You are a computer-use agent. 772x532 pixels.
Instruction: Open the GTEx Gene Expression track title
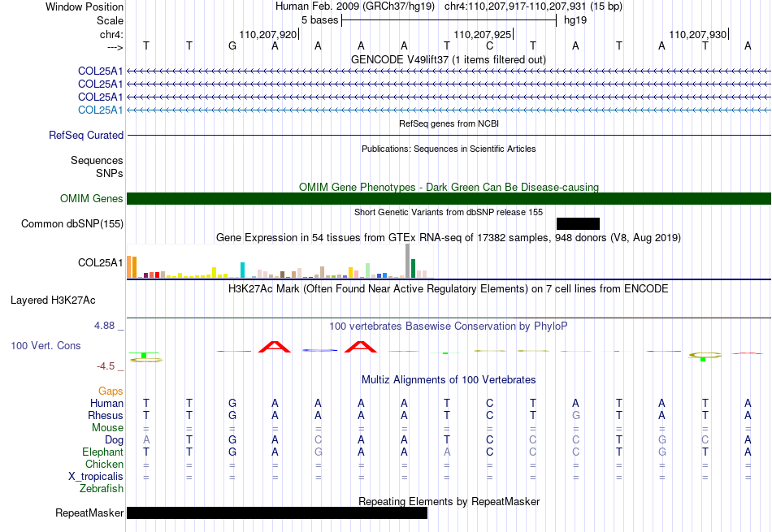coord(448,238)
